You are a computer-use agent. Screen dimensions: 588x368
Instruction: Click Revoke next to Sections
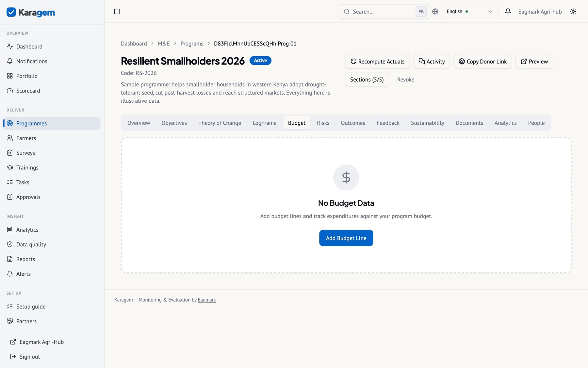point(406,79)
